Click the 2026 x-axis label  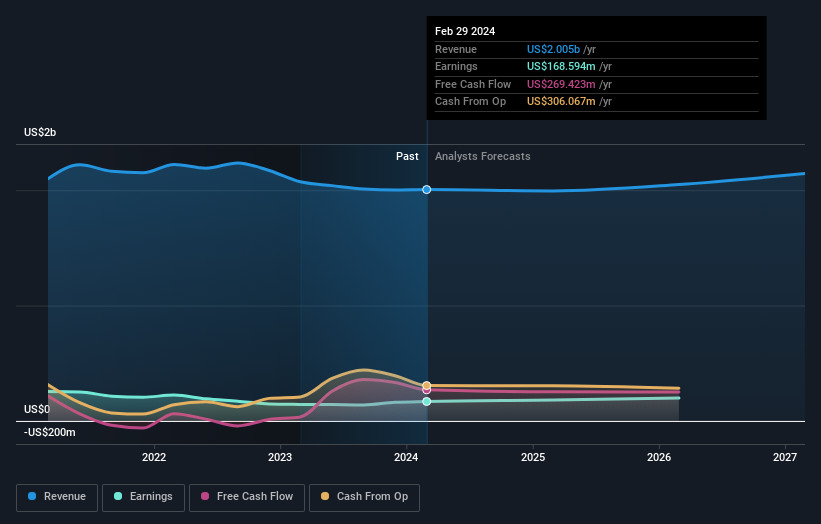[x=659, y=458]
